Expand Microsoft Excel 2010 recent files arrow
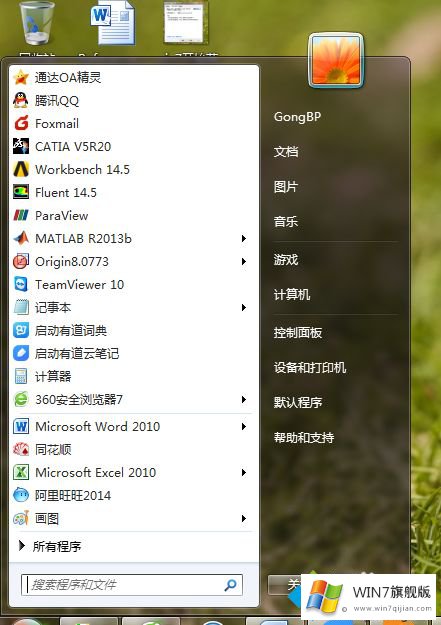The image size is (441, 625). coord(244,472)
